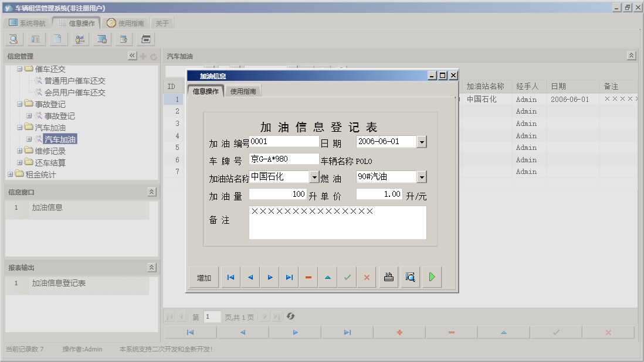Go to previous record in dialog toolbar
Viewport: 644px width, 362px height.
(x=250, y=278)
